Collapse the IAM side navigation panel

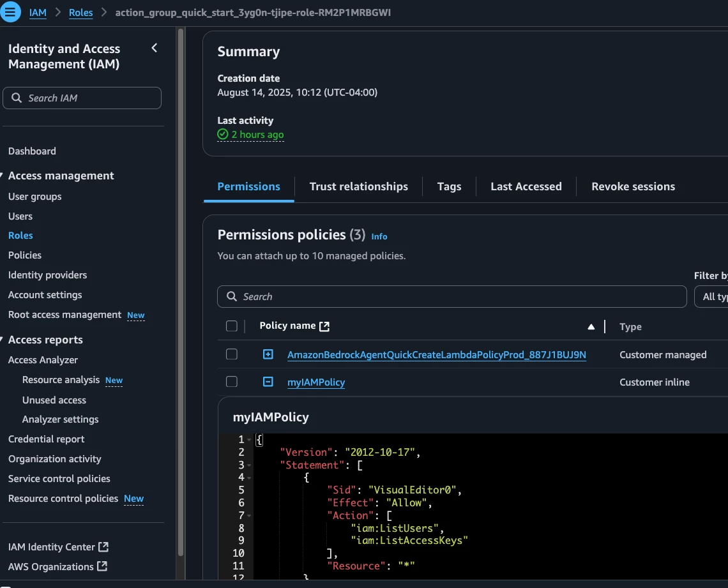point(155,48)
